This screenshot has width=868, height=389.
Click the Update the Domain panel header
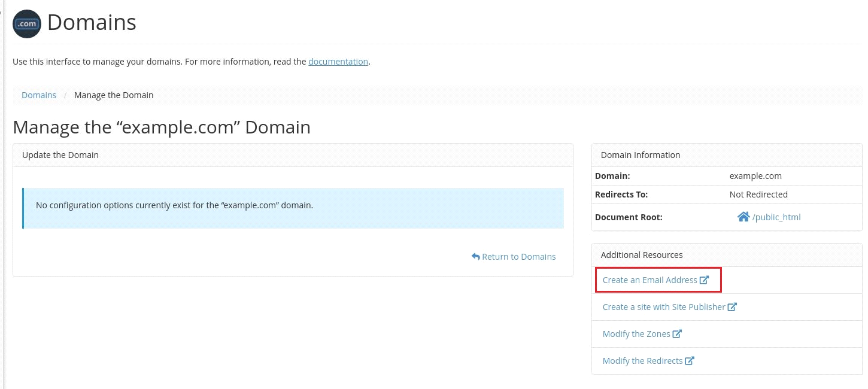tap(60, 154)
